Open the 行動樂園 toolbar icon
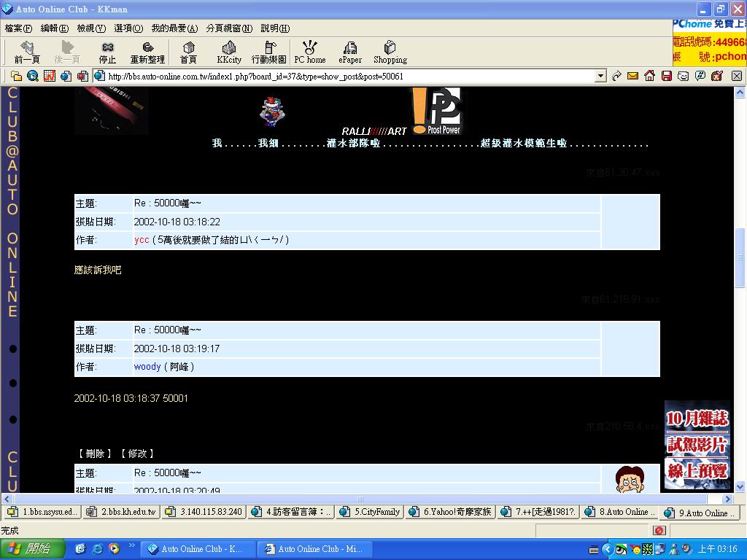Screen dimensions: 747x560 (x=268, y=52)
